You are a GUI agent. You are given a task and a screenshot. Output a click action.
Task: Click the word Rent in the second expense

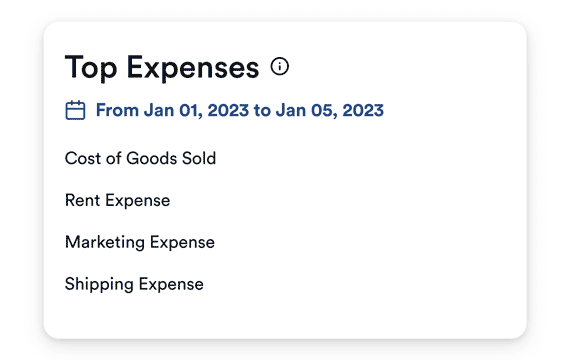[83, 200]
